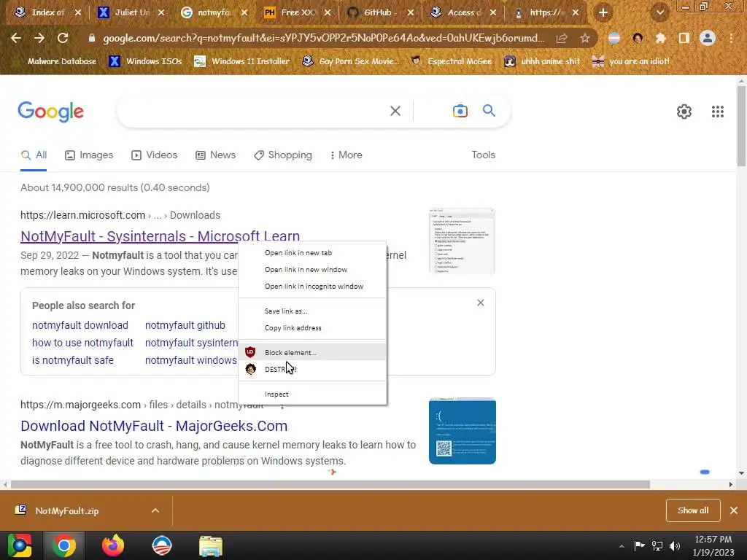Open the MajorGeeks blue screen thumbnail
Image resolution: width=747 pixels, height=560 pixels.
(x=462, y=431)
